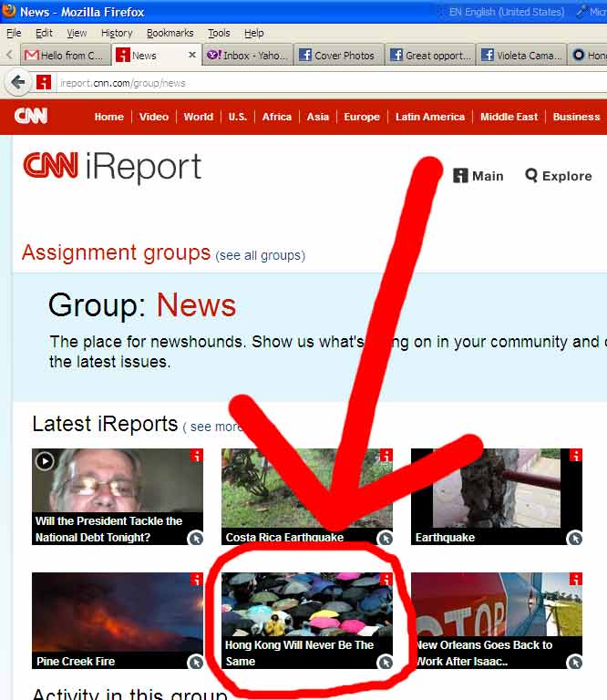Click red iReport badge on Pine Creek Fire
607x700 pixels.
tap(197, 579)
